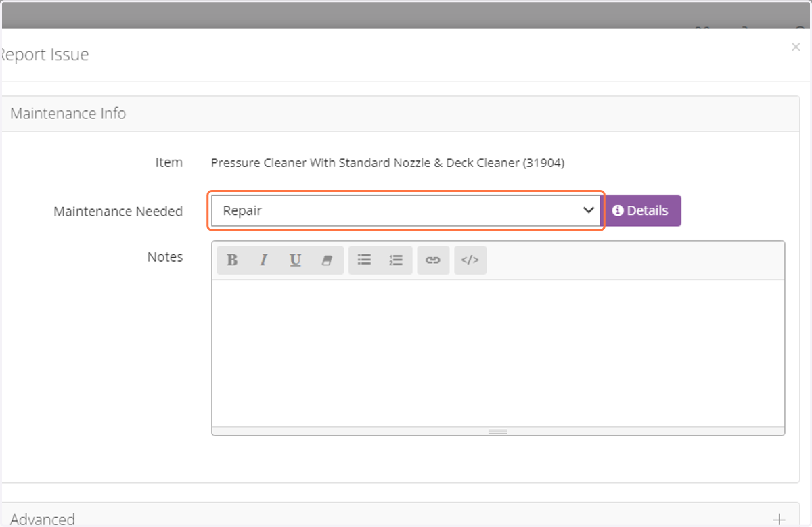Image resolution: width=812 pixels, height=527 pixels.
Task: Click the item name Pressure Cleaner text
Action: pos(388,163)
